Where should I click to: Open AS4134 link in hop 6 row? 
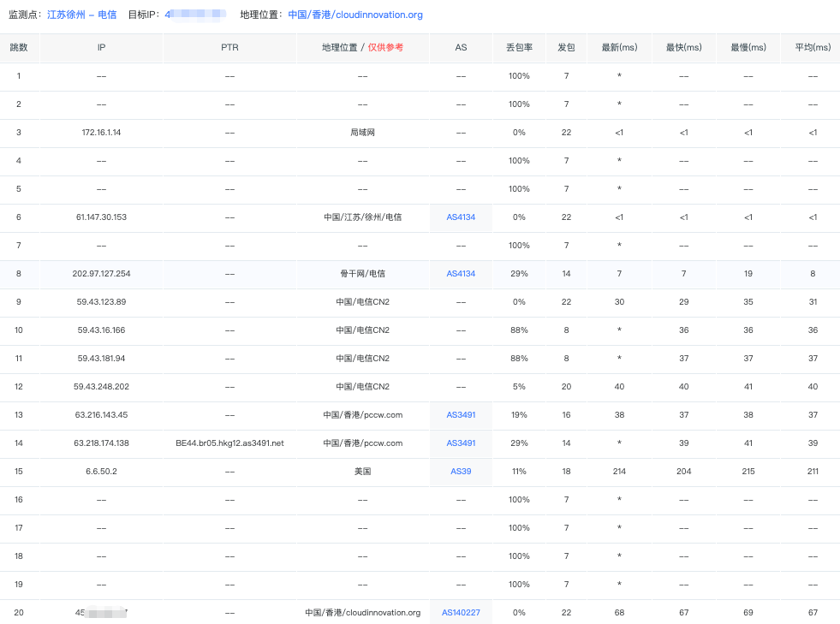tap(461, 217)
